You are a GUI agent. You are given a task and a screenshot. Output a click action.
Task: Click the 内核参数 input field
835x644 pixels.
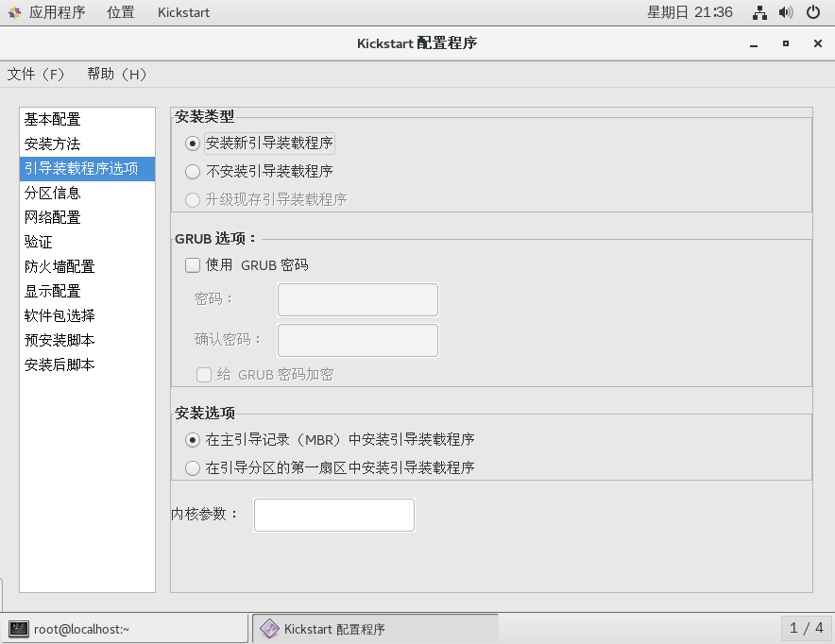click(333, 515)
